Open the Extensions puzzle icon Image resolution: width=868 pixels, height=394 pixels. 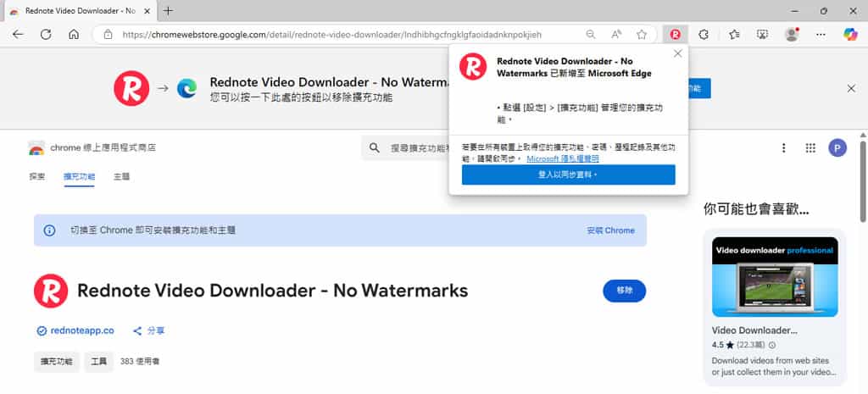coord(704,34)
